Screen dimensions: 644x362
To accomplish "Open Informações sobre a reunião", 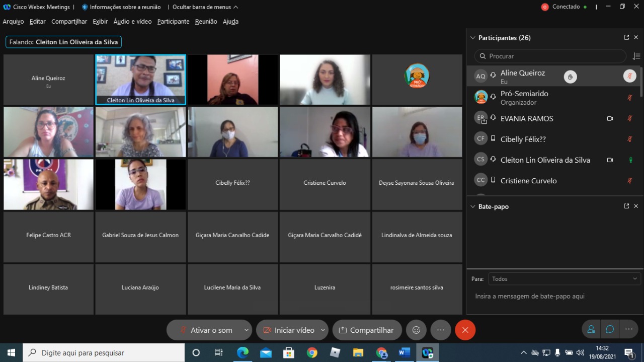I will coord(121,7).
